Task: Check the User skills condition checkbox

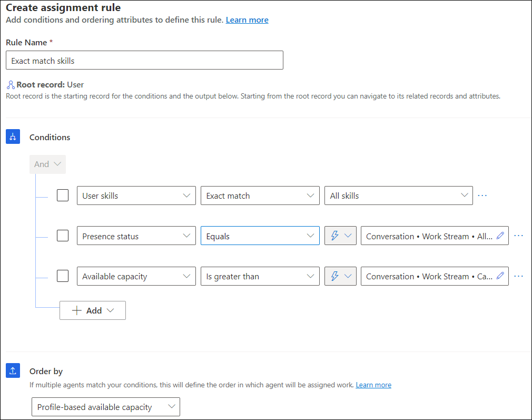Action: pos(63,195)
